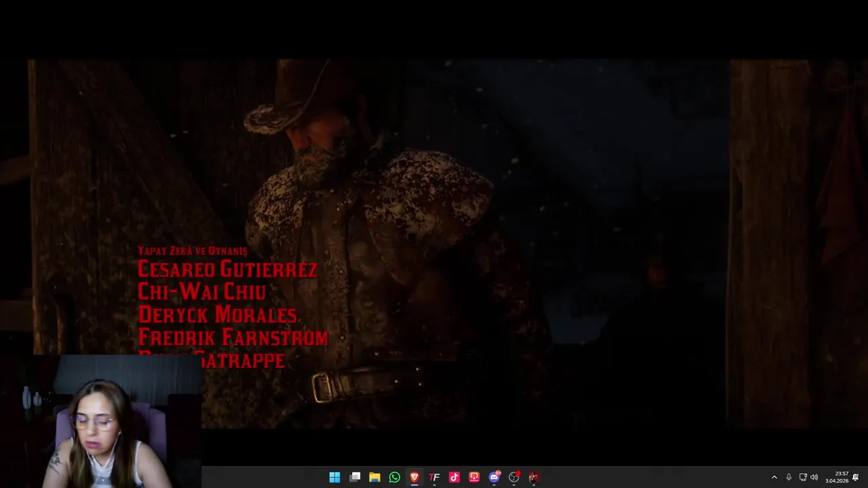The width and height of the screenshot is (868, 488).
Task: Switch to Red Dead Redemption game icon
Action: tap(534, 477)
